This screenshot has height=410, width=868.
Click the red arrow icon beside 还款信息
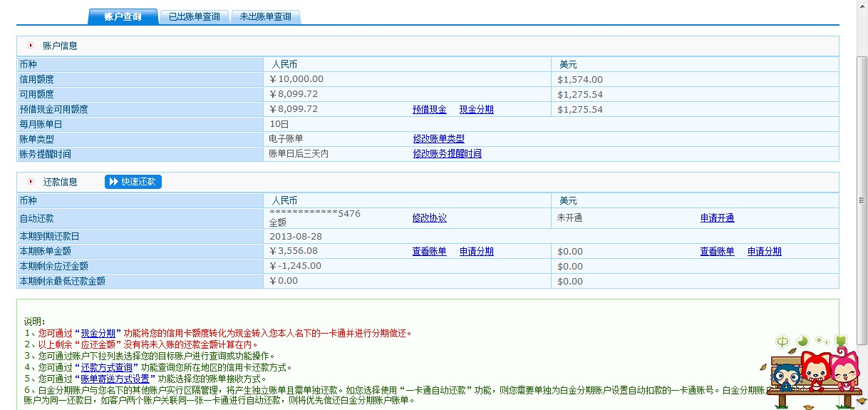click(31, 182)
